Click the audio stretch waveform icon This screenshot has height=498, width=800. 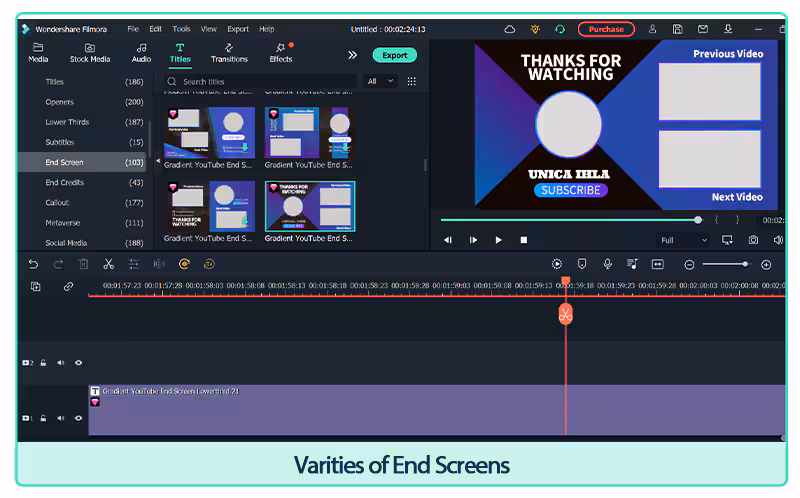[x=159, y=264]
